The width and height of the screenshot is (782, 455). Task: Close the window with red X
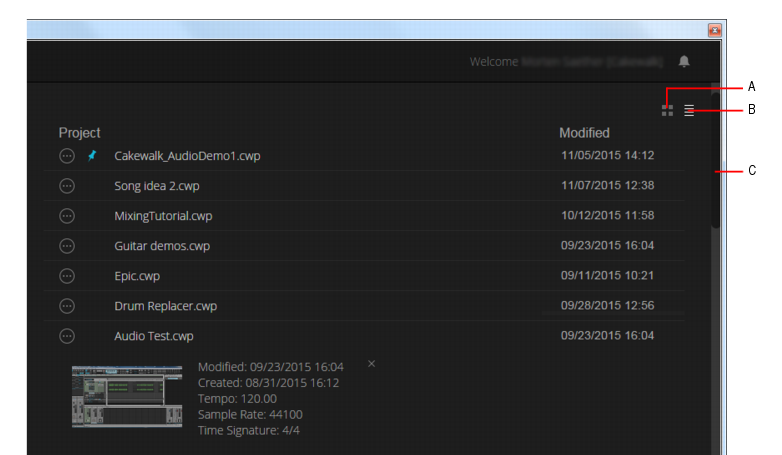click(715, 30)
